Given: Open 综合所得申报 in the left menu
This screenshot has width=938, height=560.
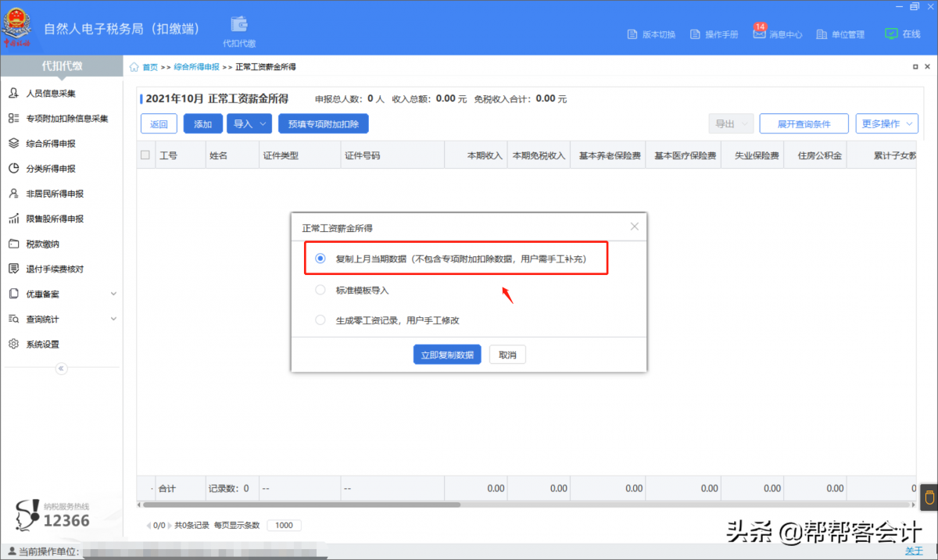Looking at the screenshot, I should (51, 144).
